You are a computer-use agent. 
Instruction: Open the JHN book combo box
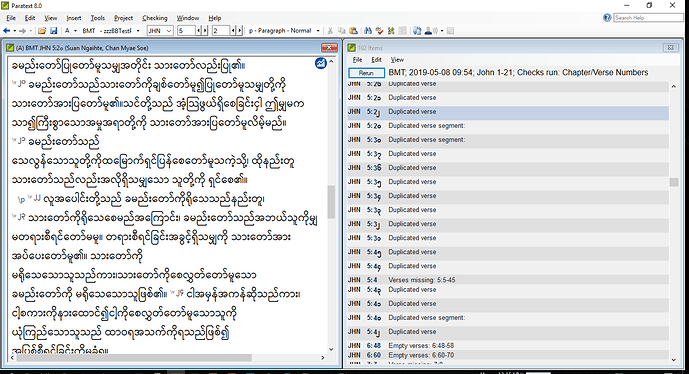(x=160, y=31)
